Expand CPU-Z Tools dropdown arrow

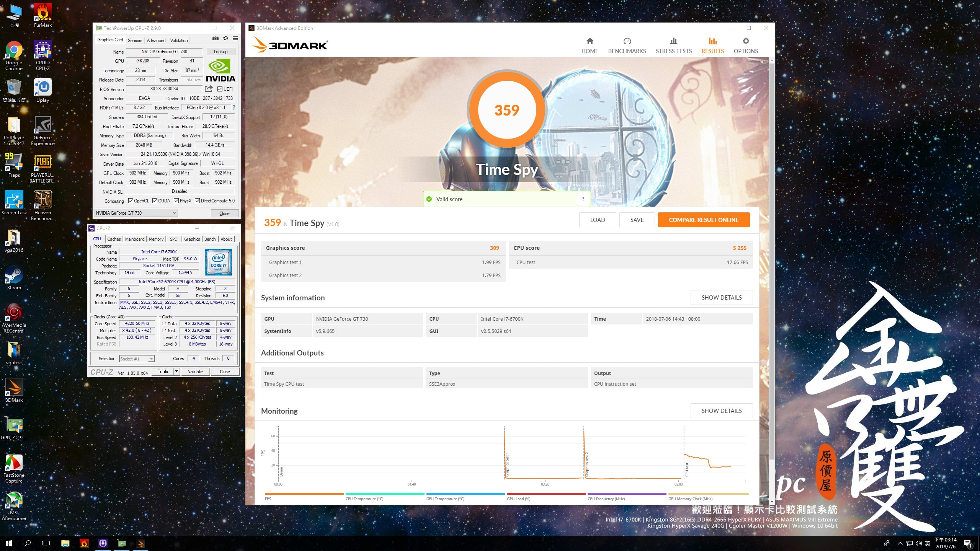click(x=176, y=371)
